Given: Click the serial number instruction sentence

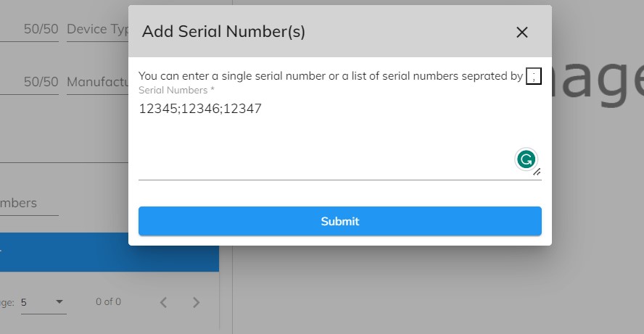Looking at the screenshot, I should pos(331,76).
